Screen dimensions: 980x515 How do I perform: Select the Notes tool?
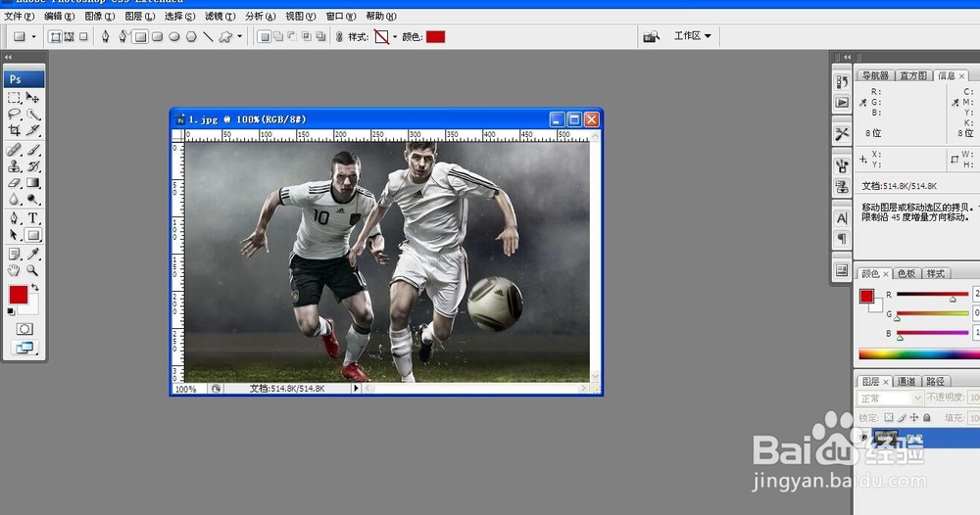point(15,254)
